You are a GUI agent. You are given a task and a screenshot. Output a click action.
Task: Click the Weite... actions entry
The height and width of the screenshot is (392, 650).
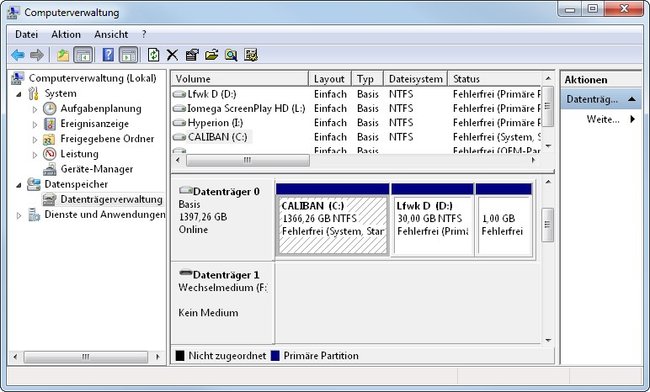(602, 119)
